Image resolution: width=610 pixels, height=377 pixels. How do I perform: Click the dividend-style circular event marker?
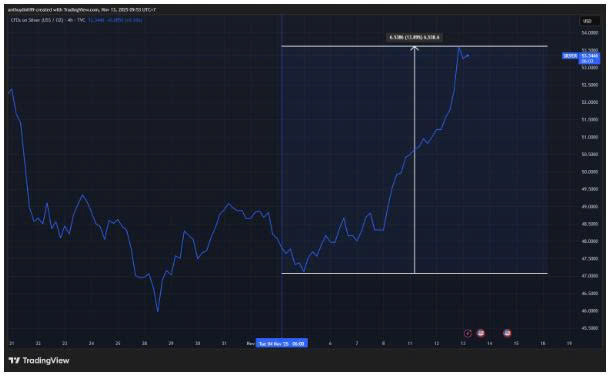pos(468,333)
